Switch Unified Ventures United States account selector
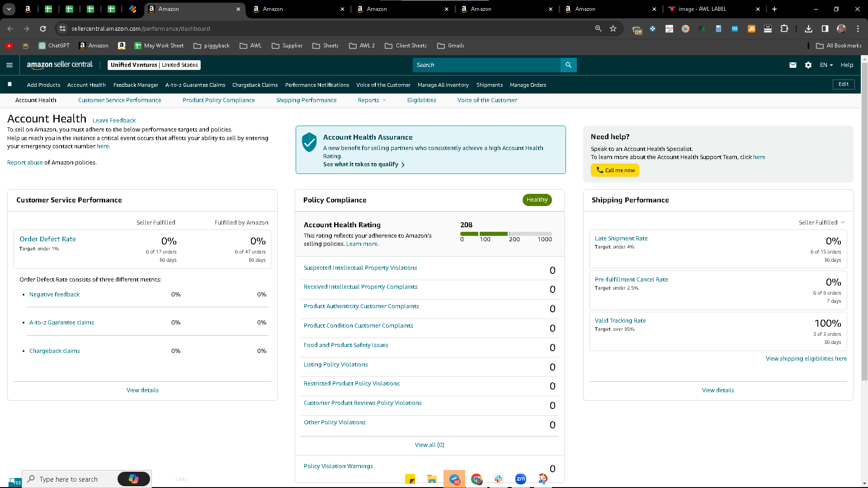This screenshot has width=868, height=488. (154, 65)
